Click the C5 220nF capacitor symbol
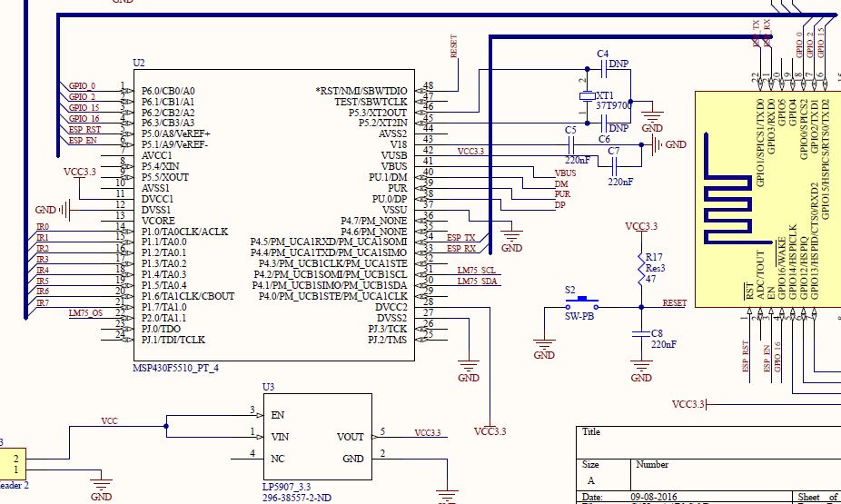 click(x=571, y=144)
